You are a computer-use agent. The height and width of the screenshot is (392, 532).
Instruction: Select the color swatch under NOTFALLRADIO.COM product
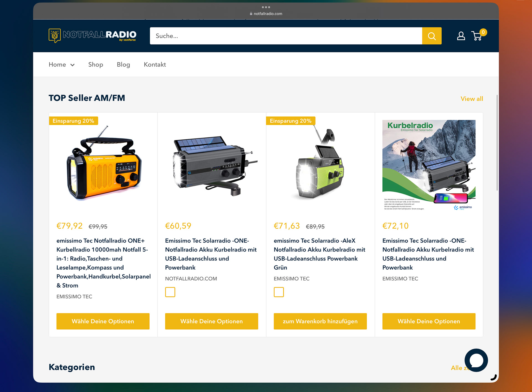coord(170,292)
